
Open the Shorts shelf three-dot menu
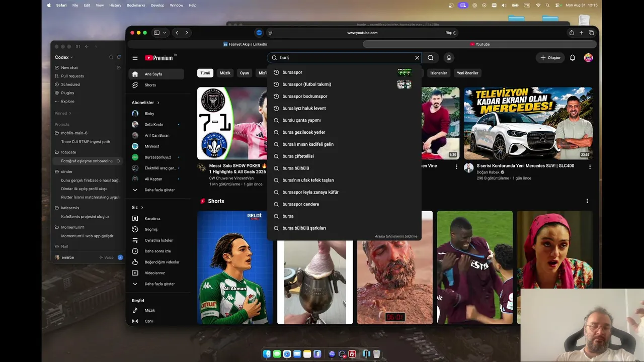click(x=587, y=201)
